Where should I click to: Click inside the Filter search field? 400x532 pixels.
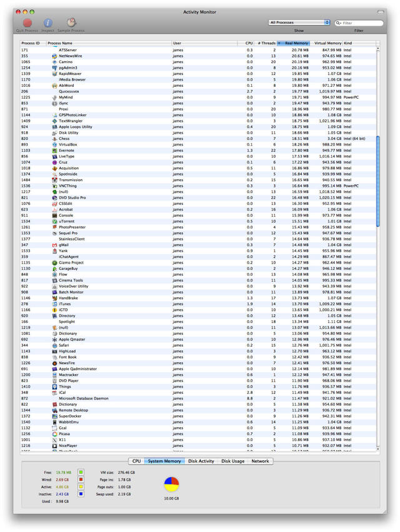click(361, 23)
